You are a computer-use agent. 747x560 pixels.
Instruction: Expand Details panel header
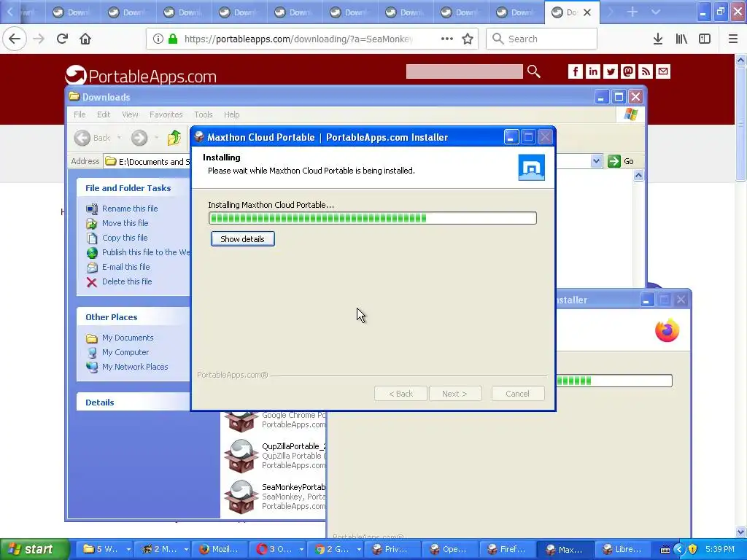click(x=133, y=402)
